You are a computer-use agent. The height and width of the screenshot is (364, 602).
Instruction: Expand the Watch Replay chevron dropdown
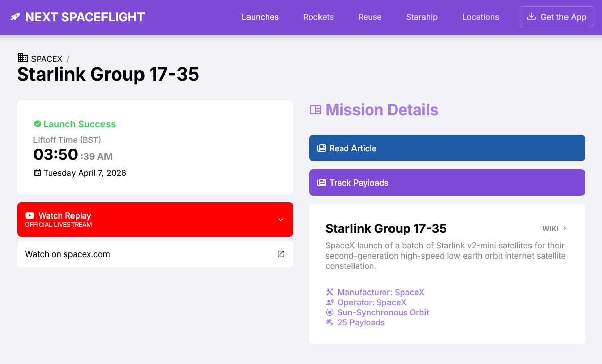pos(281,220)
